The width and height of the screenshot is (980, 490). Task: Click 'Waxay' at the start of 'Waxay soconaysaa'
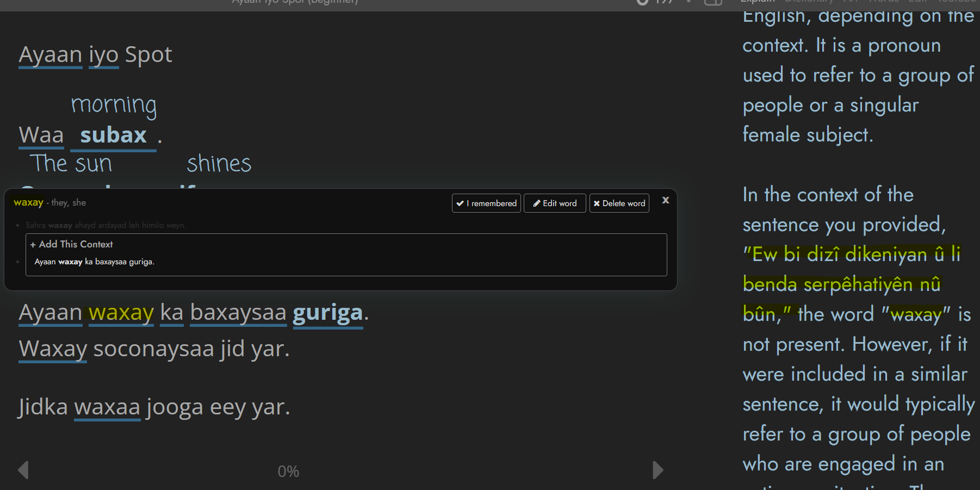(x=53, y=349)
